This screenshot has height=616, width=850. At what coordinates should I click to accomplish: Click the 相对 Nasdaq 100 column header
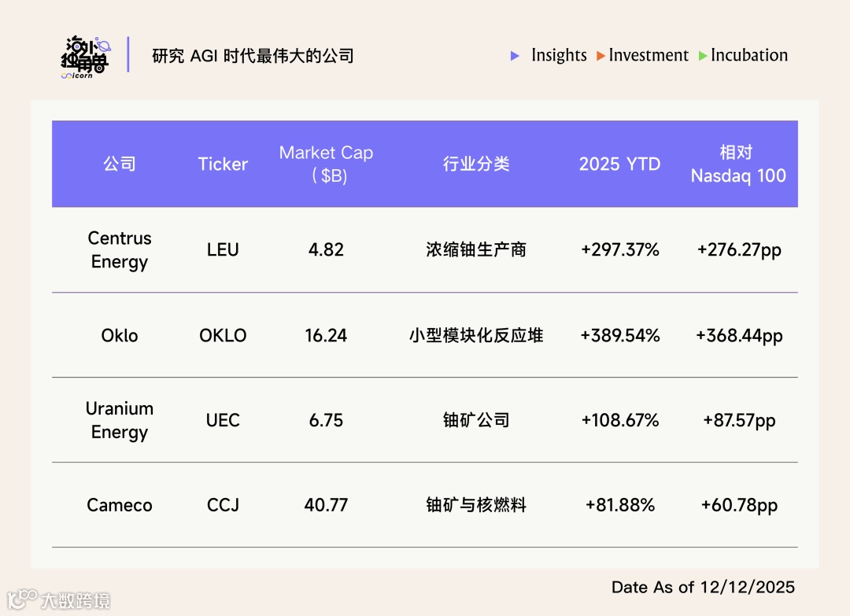738,164
